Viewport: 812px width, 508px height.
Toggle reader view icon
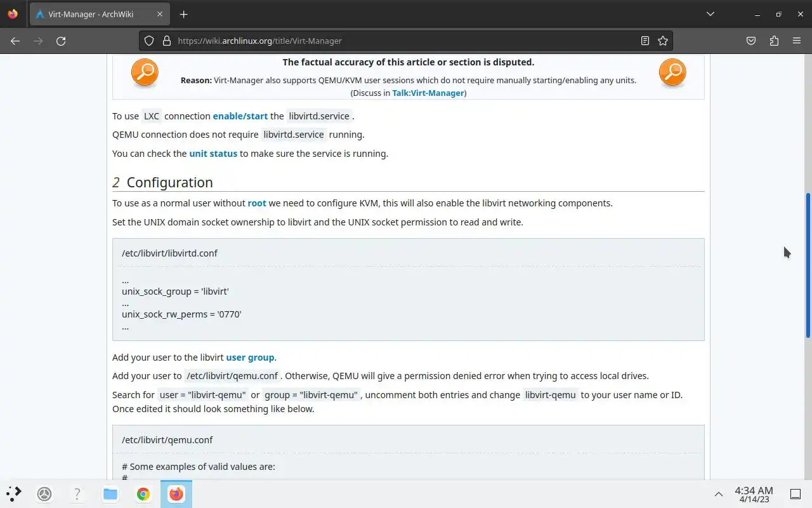click(x=645, y=41)
